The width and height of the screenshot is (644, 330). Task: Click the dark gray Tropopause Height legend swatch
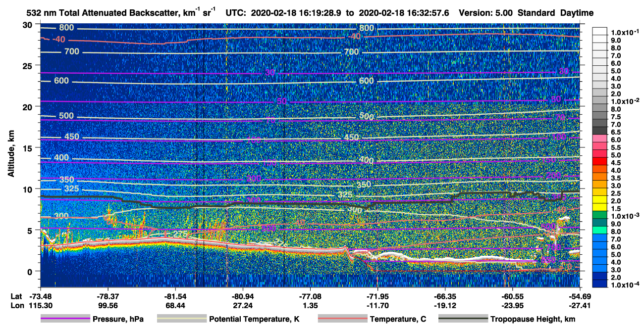click(x=463, y=319)
